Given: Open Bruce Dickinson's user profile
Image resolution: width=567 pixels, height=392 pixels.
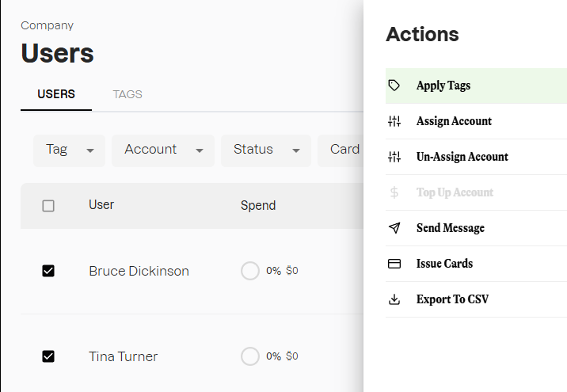Looking at the screenshot, I should [139, 271].
